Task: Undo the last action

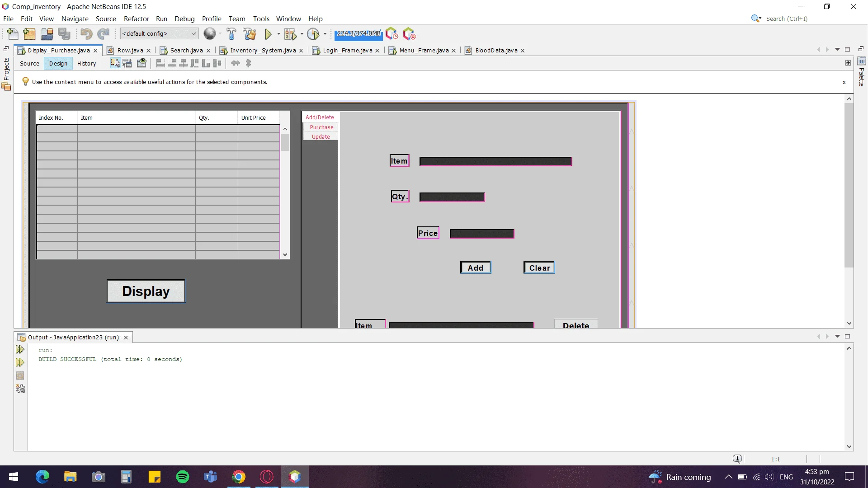Action: (x=86, y=34)
